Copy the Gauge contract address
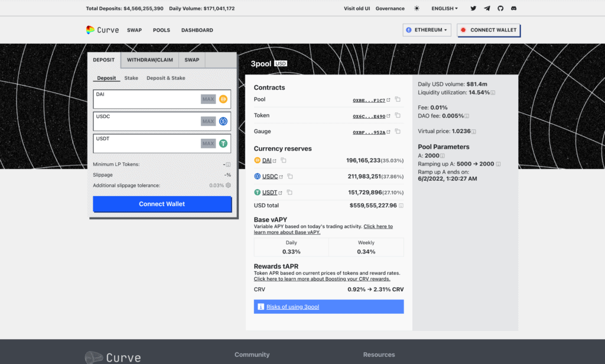Viewport: 605px width, 364px height. 398,132
